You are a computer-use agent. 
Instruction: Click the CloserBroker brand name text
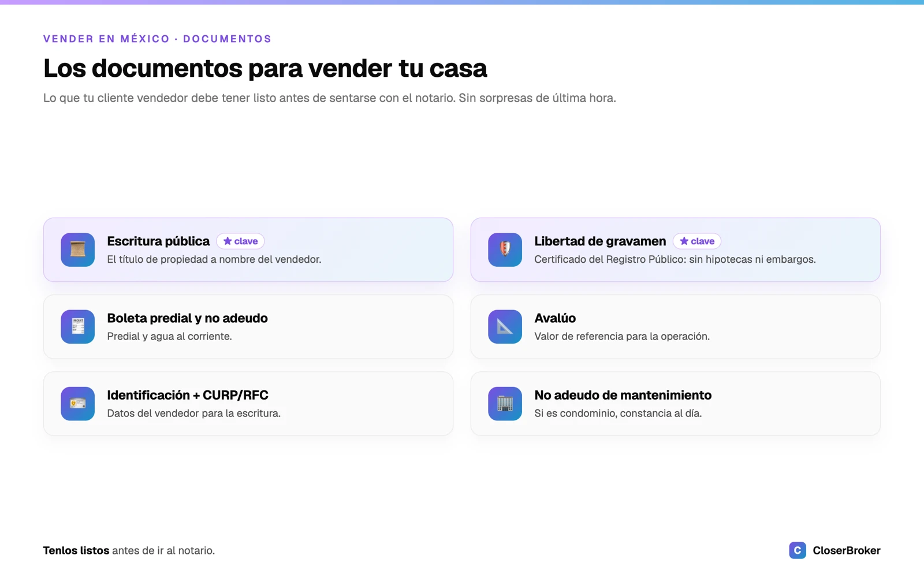point(847,550)
